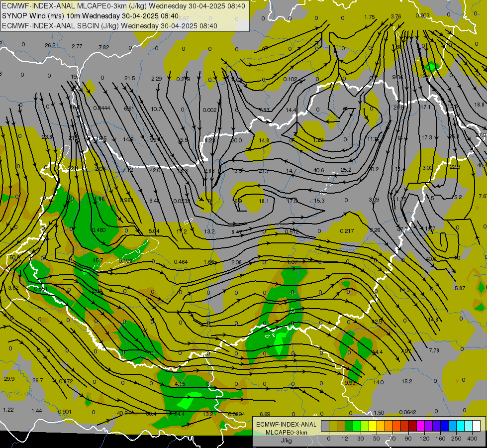Click the map value 15.3
Screen dimensions: 487x448
pyautogui.click(x=319, y=201)
